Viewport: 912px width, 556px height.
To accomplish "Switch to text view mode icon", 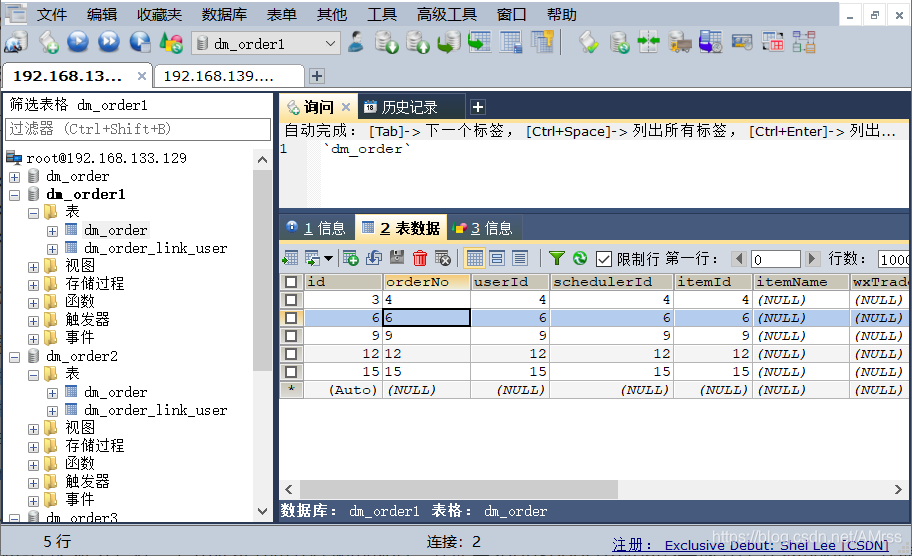I will (520, 258).
